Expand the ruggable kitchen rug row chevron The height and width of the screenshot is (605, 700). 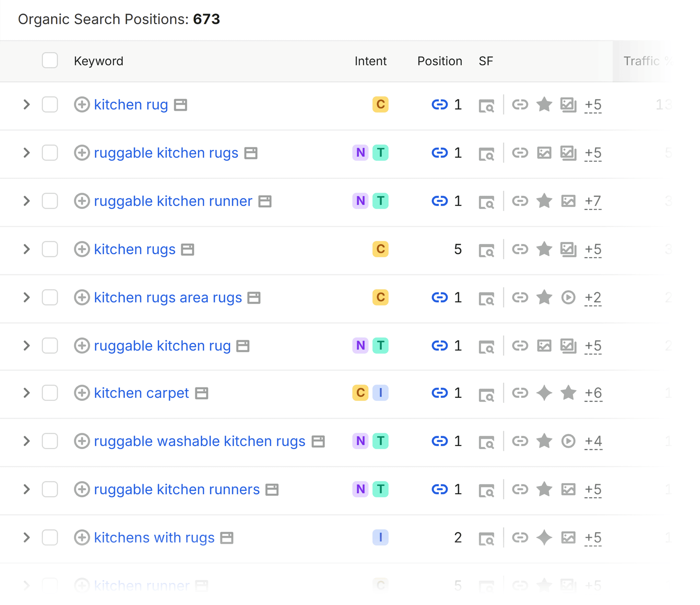coord(26,346)
